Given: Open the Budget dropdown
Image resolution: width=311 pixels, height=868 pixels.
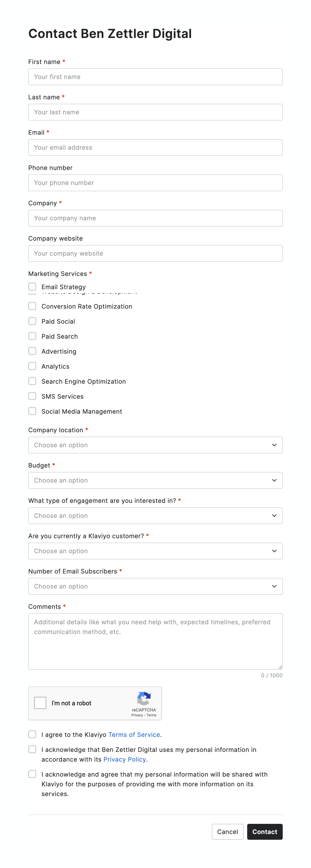Looking at the screenshot, I should [155, 480].
